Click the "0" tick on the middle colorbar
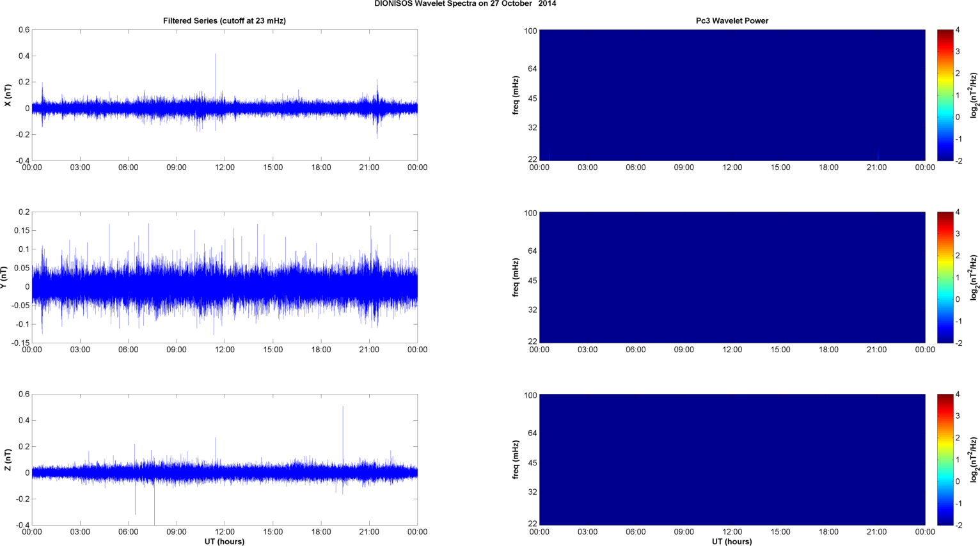This screenshot has height=546, width=980. [x=958, y=299]
